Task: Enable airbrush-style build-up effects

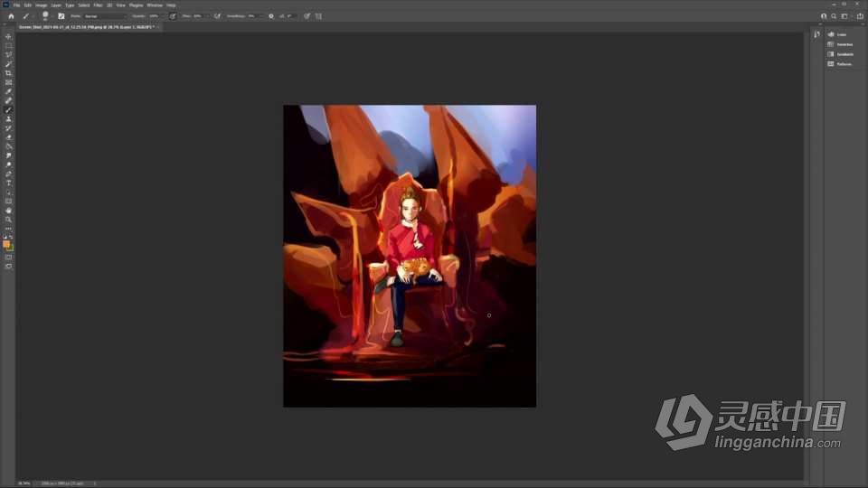Action: pos(217,16)
